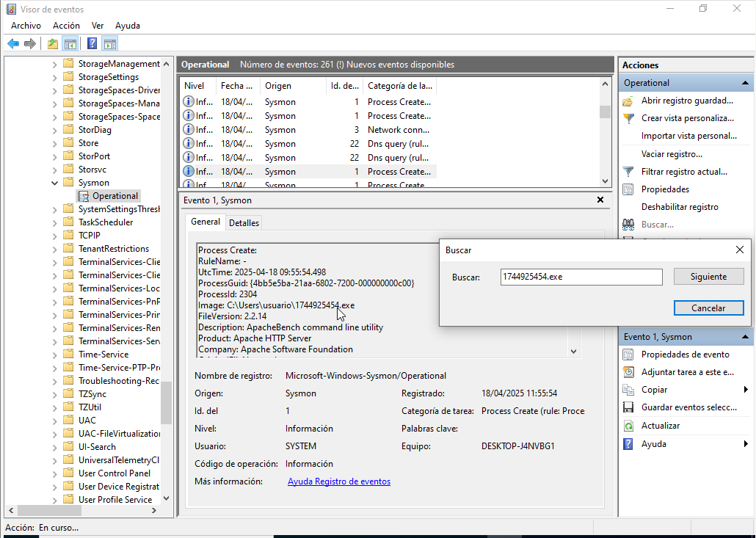756x538 pixels.
Task: Toggle the show/hide action pane toolbar icon
Action: tap(110, 44)
